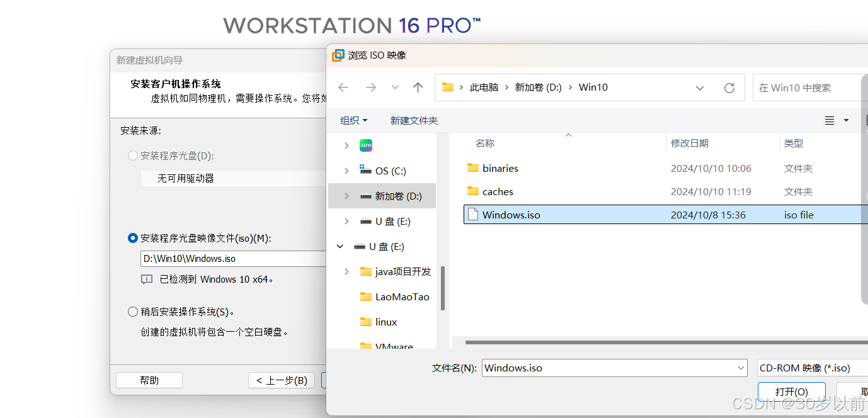Change the file view layout icon

click(x=830, y=120)
